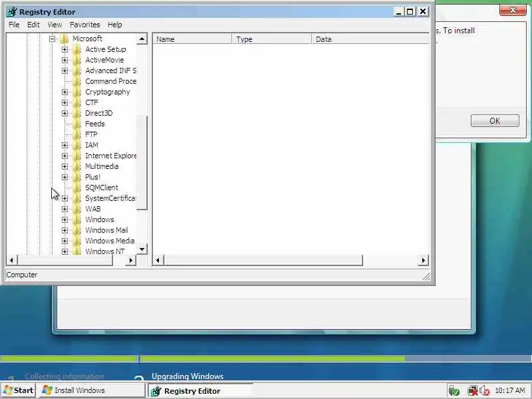Open the File menu

pos(14,25)
